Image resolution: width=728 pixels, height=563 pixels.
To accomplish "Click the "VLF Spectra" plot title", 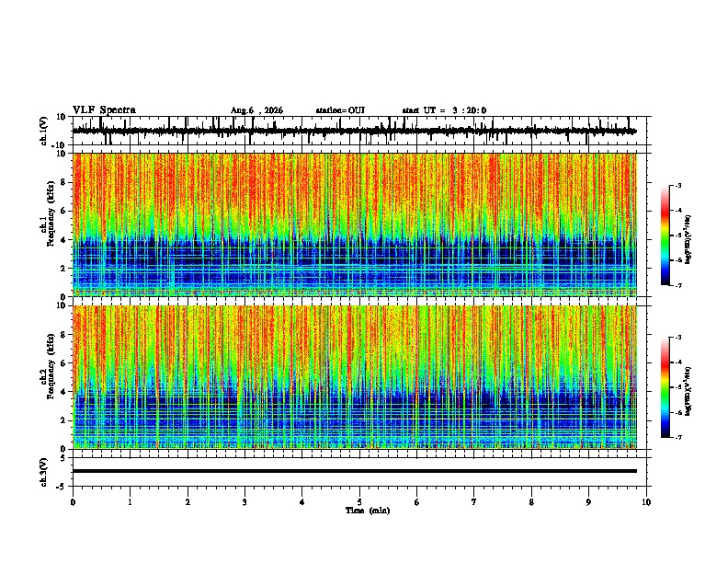I will (104, 110).
